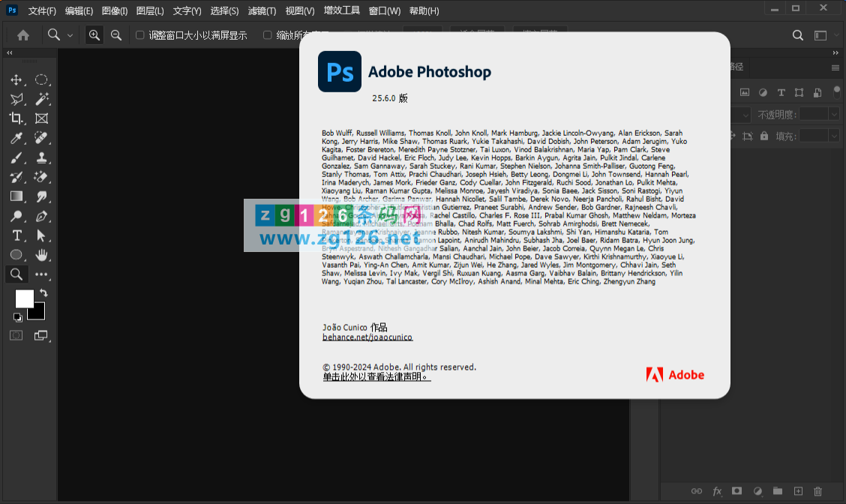The height and width of the screenshot is (504, 846).
Task: Open the 文件(F) menu
Action: coord(42,10)
